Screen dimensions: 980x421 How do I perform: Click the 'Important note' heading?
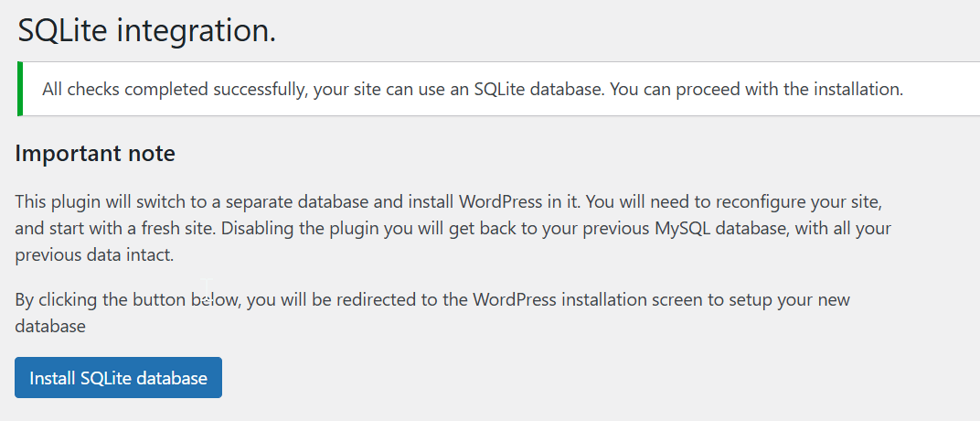coord(95,153)
